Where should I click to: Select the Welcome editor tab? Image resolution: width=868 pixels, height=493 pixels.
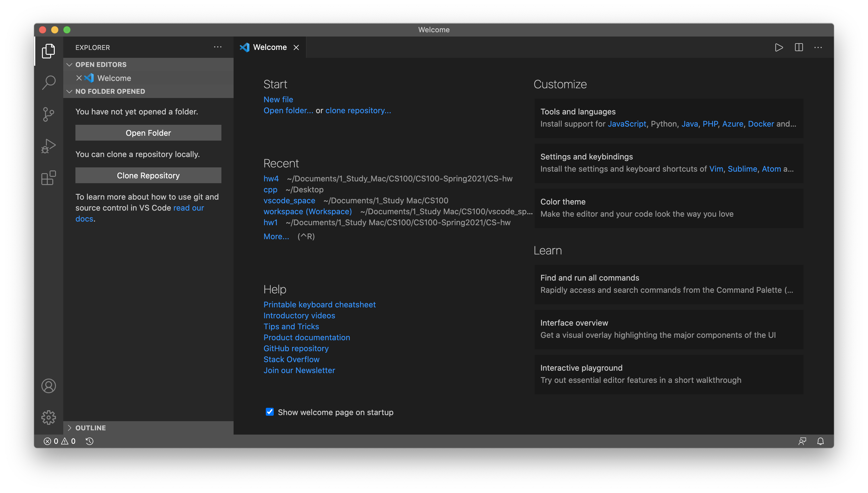269,47
